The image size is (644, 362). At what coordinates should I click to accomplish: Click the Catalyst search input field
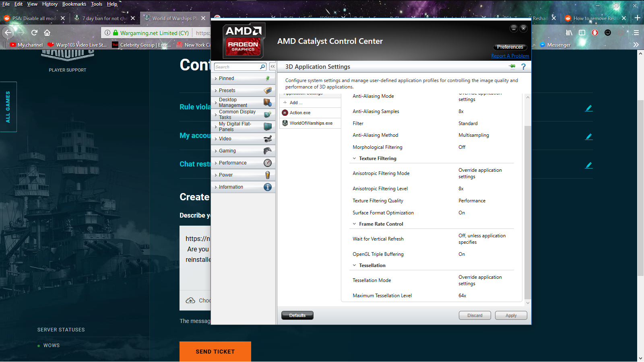237,67
